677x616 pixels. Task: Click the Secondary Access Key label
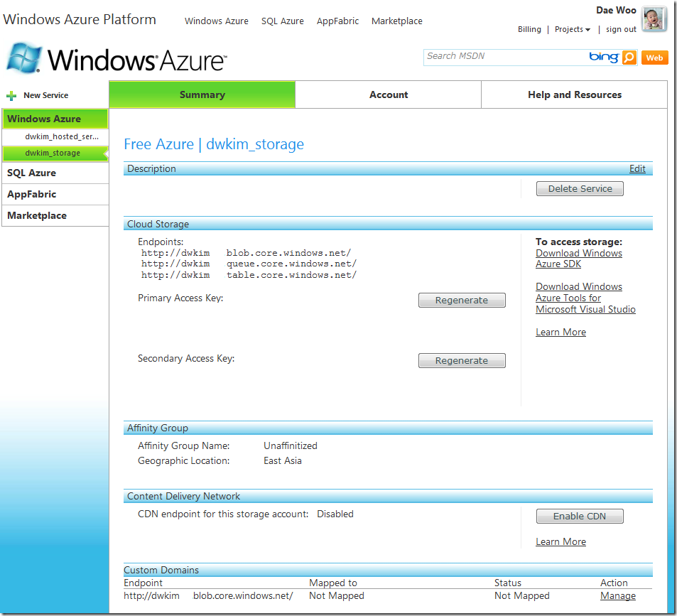(x=186, y=359)
